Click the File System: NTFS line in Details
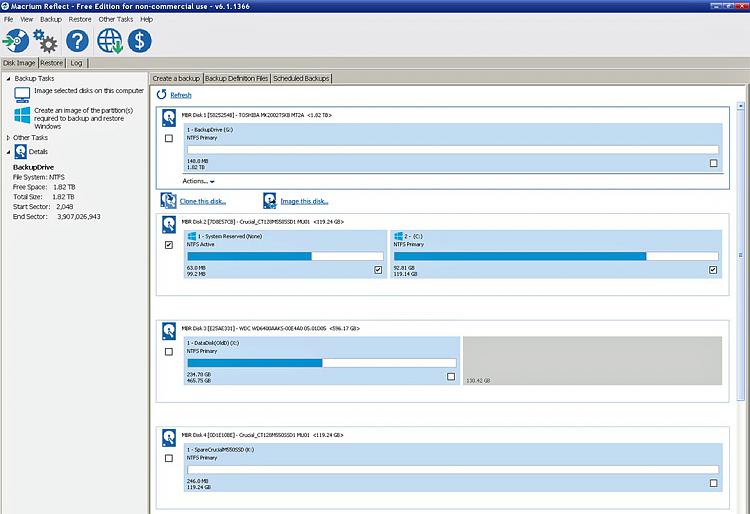The height and width of the screenshot is (514, 750). coord(39,177)
